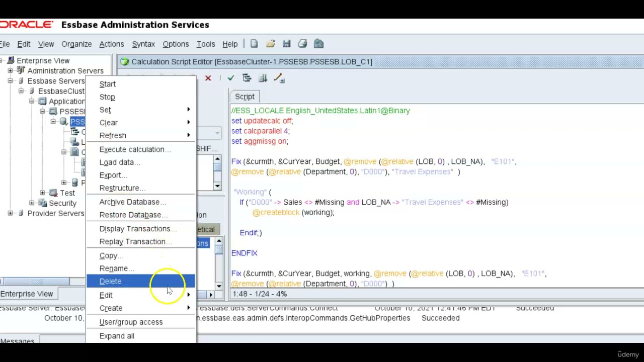644x362 pixels.
Task: Collapse the Applications tree node
Action: pyautogui.click(x=32, y=101)
